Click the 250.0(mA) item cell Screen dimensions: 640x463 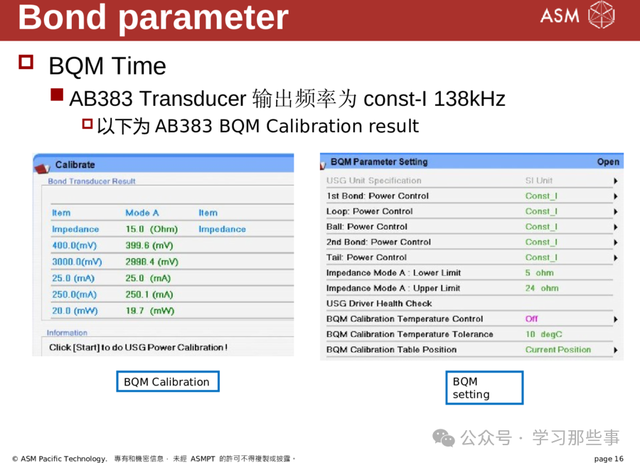tap(74, 295)
